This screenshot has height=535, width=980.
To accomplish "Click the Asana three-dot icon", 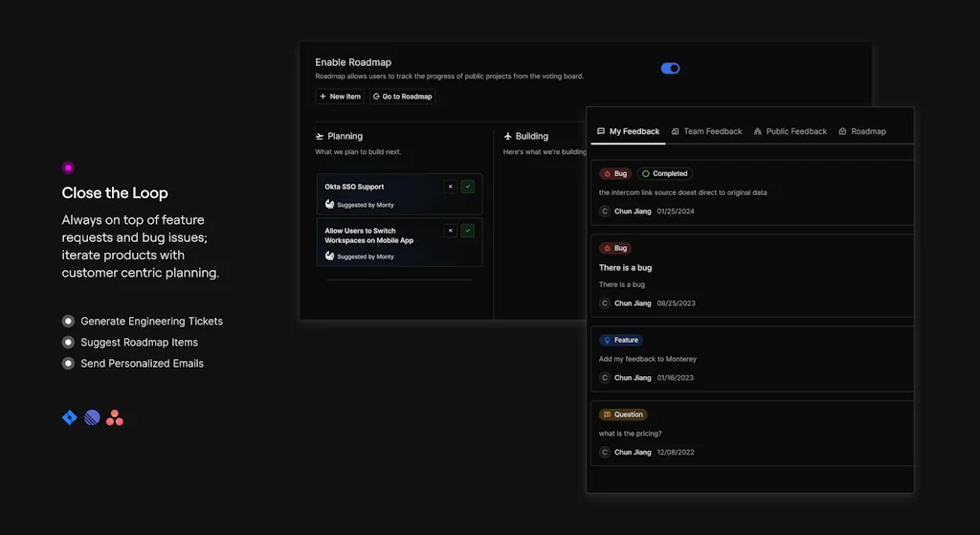I will [115, 417].
